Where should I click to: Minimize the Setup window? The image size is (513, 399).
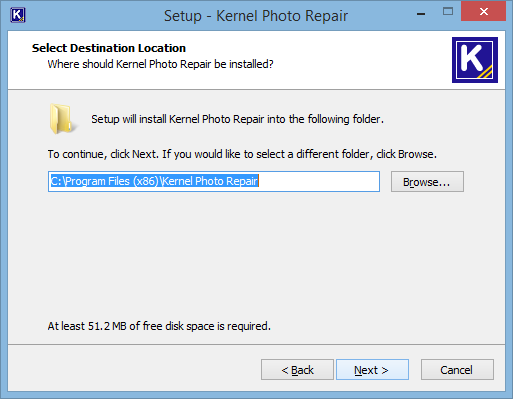pos(421,14)
